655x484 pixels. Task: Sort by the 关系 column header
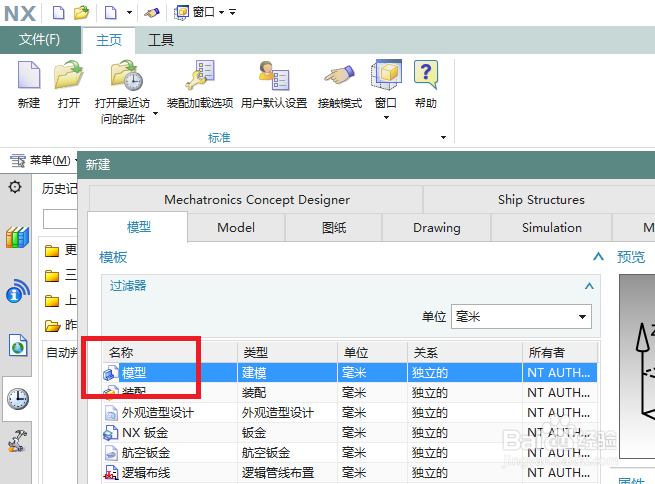click(465, 352)
